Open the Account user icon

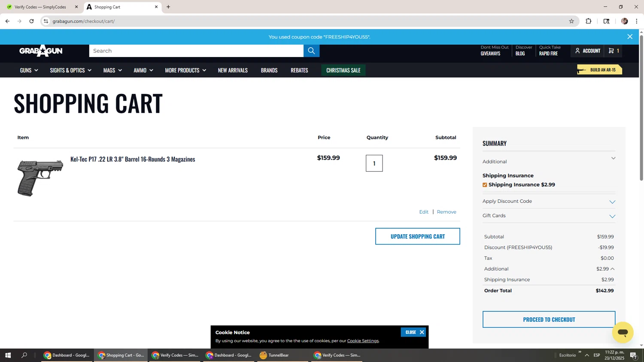click(587, 51)
